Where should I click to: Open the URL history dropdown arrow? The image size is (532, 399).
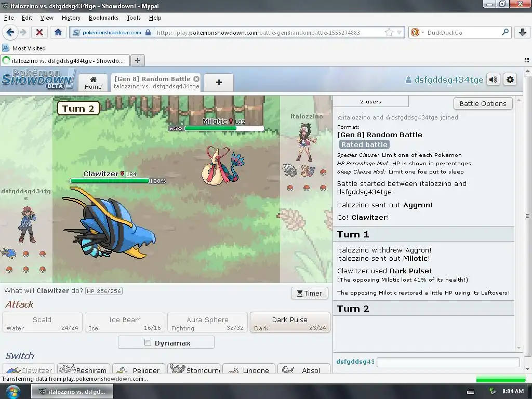tap(400, 33)
